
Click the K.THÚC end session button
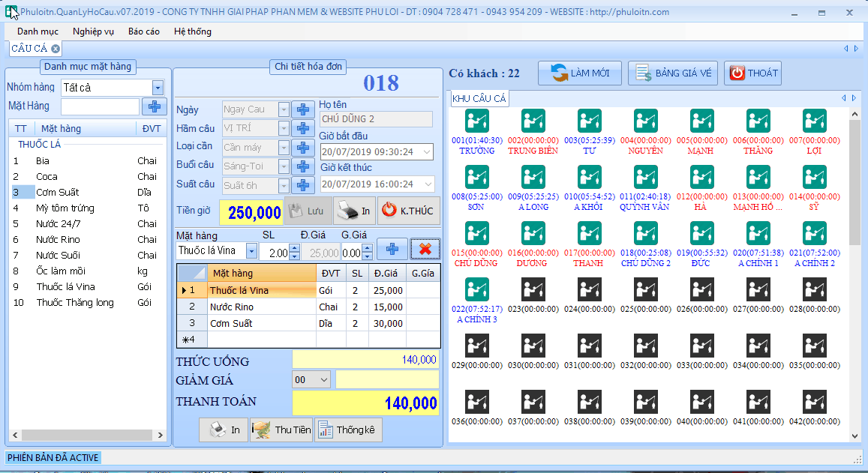pos(409,211)
